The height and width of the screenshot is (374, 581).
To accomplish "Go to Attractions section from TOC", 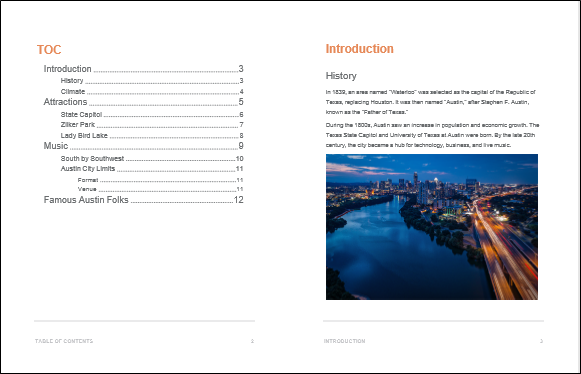I will [x=143, y=102].
